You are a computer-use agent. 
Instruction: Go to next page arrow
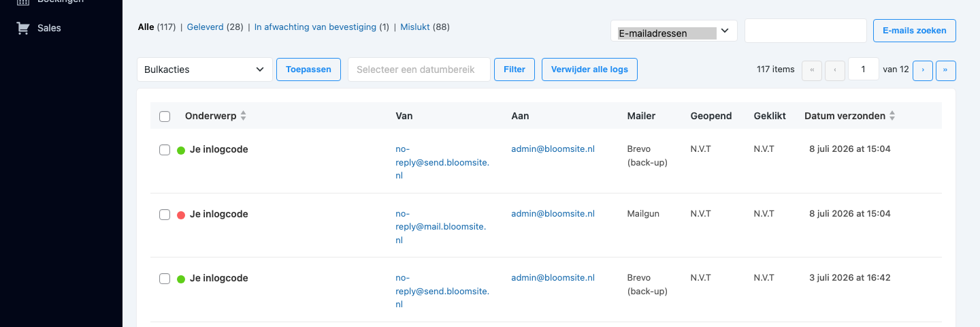point(923,69)
